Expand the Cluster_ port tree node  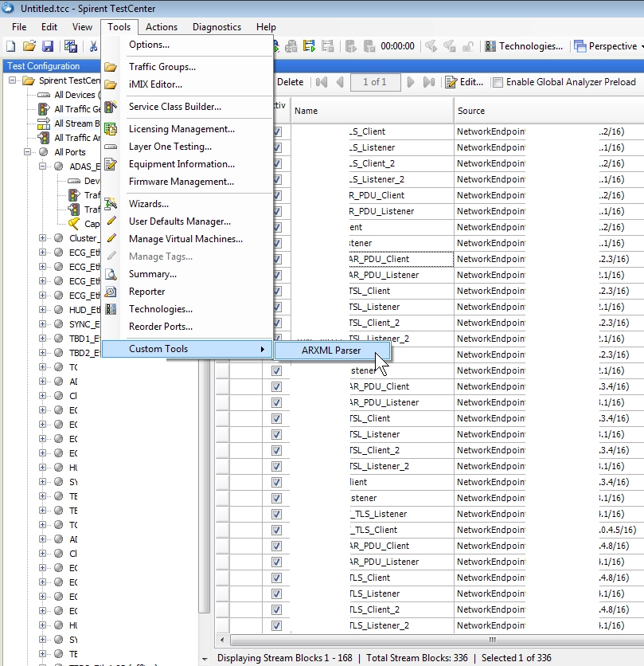(x=43, y=238)
